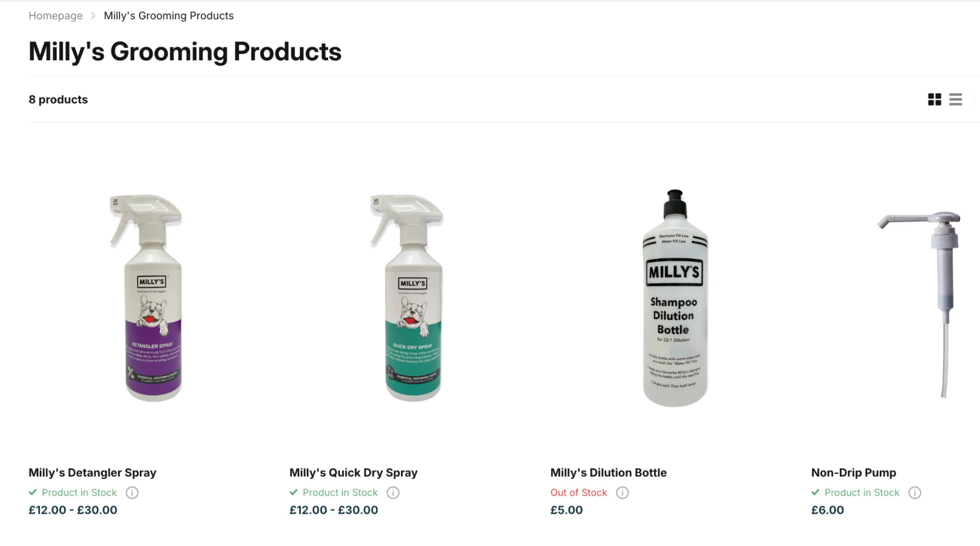980x546 pixels.
Task: View Milly's Dilution Bottle product details
Action: [x=608, y=472]
